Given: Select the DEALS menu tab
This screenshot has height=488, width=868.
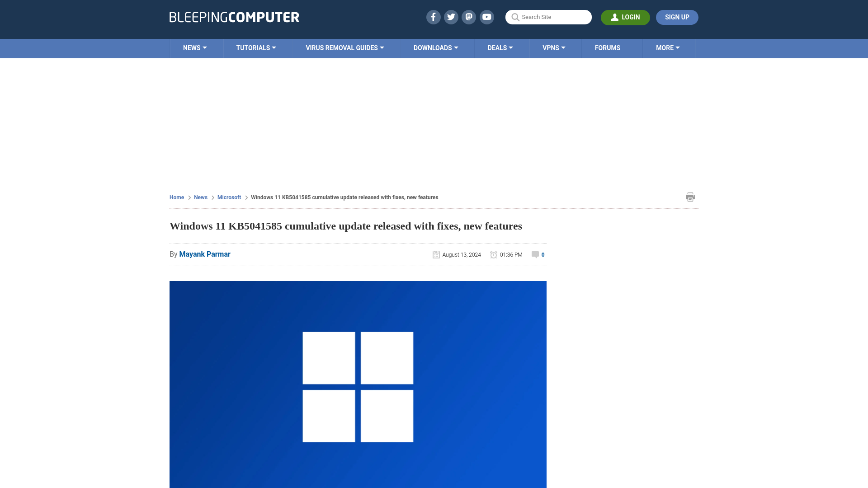Looking at the screenshot, I should pyautogui.click(x=500, y=47).
